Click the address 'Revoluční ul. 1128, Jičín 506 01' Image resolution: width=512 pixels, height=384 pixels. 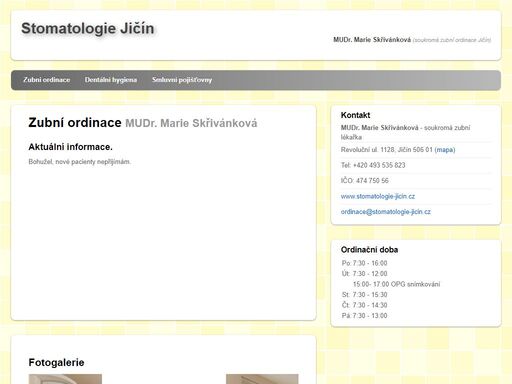pyautogui.click(x=387, y=150)
